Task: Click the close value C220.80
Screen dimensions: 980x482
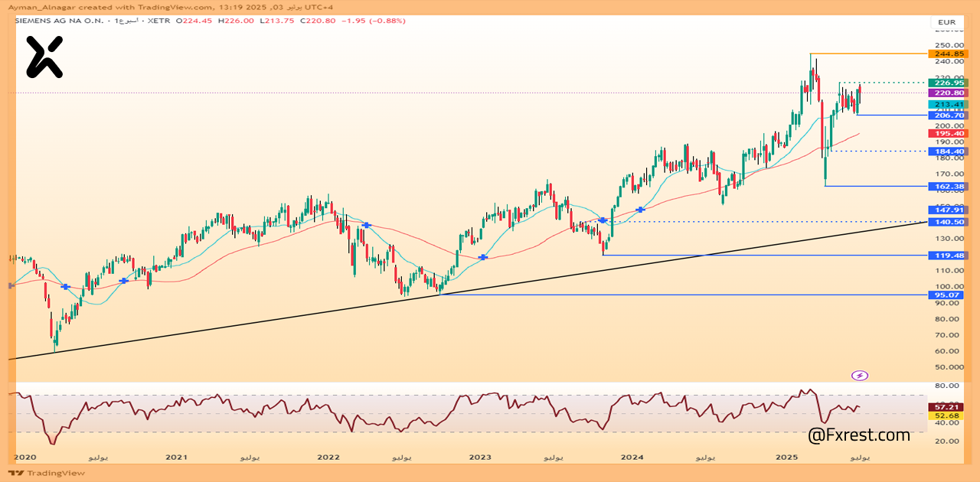Action: point(317,21)
